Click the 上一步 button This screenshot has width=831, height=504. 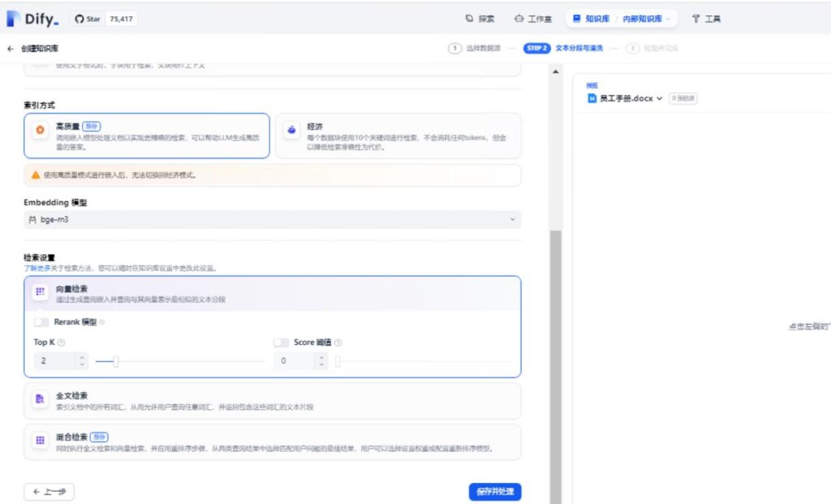(50, 492)
